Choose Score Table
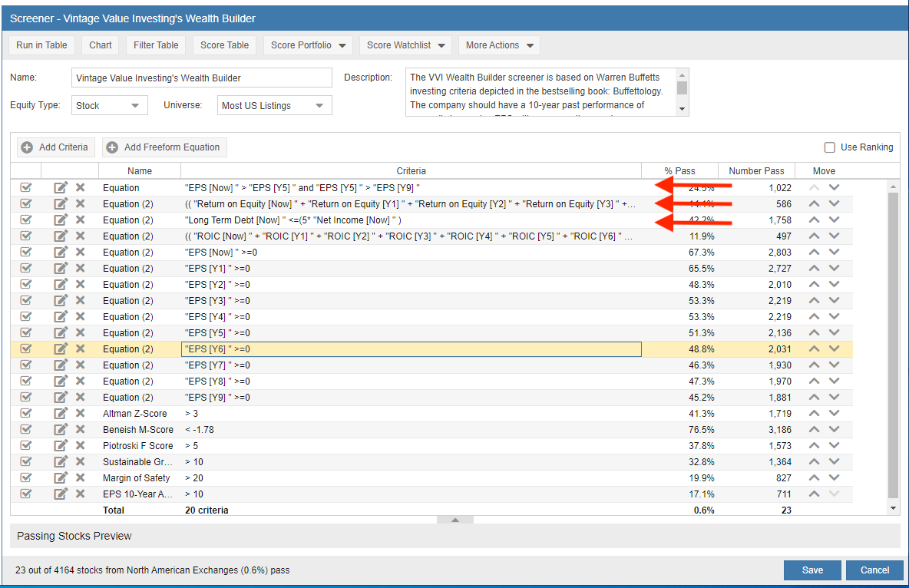The height and width of the screenshot is (588, 909). [x=224, y=45]
